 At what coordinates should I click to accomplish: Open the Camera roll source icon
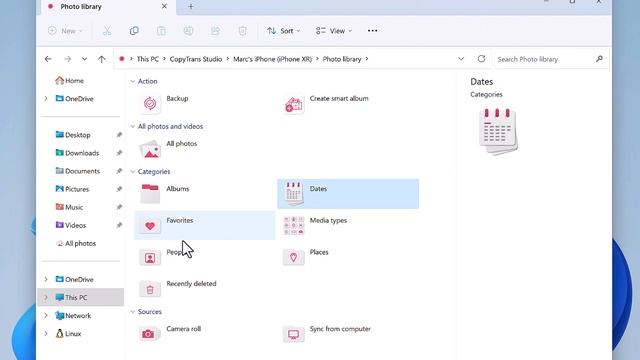point(150,334)
